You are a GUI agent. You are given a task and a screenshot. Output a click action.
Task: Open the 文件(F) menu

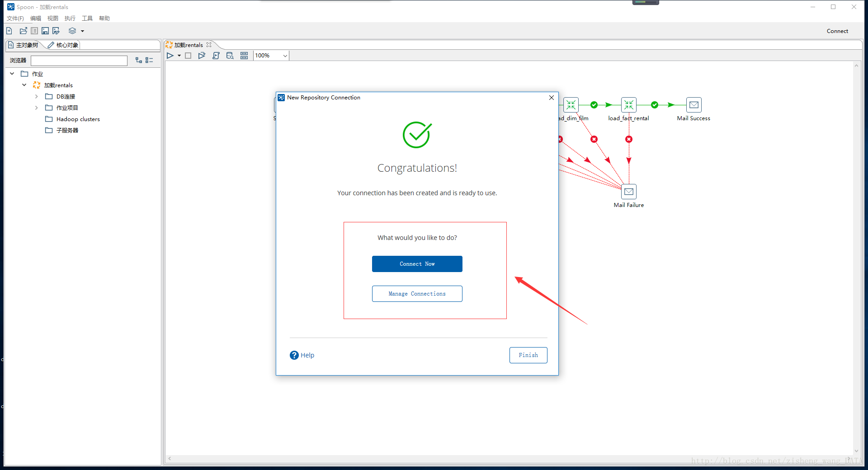(x=15, y=18)
